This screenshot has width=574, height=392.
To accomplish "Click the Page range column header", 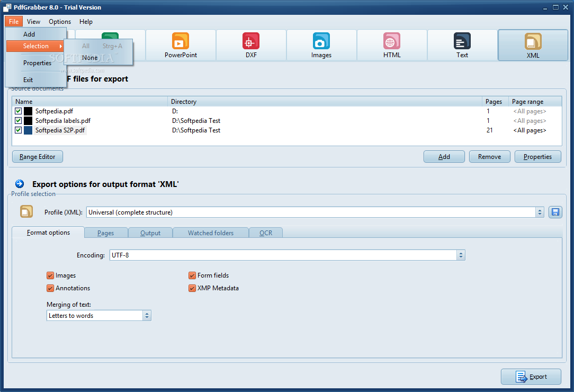I will pos(535,102).
